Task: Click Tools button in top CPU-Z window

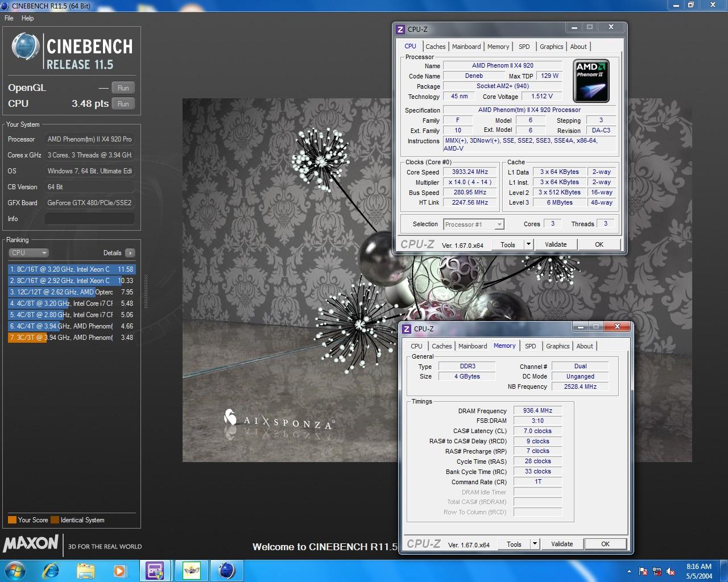Action: tap(508, 245)
